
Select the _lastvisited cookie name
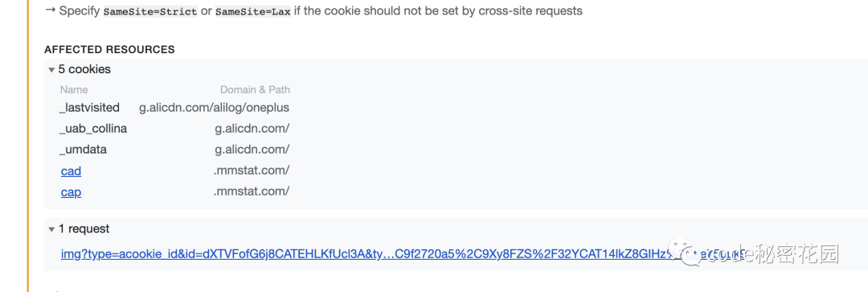89,108
